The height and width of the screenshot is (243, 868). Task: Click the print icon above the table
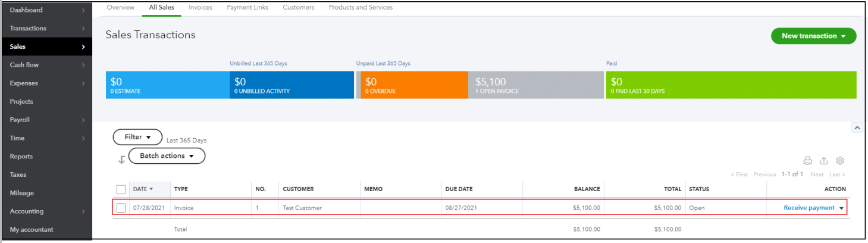pos(807,161)
